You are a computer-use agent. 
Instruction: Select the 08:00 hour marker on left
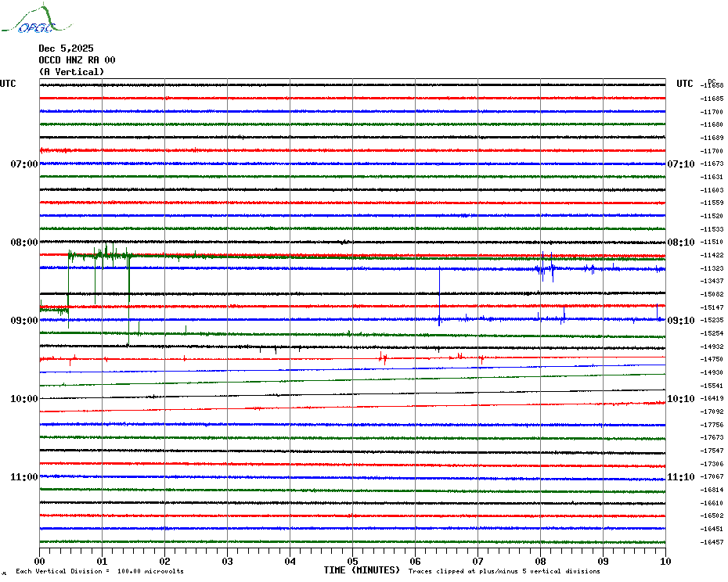(23, 242)
